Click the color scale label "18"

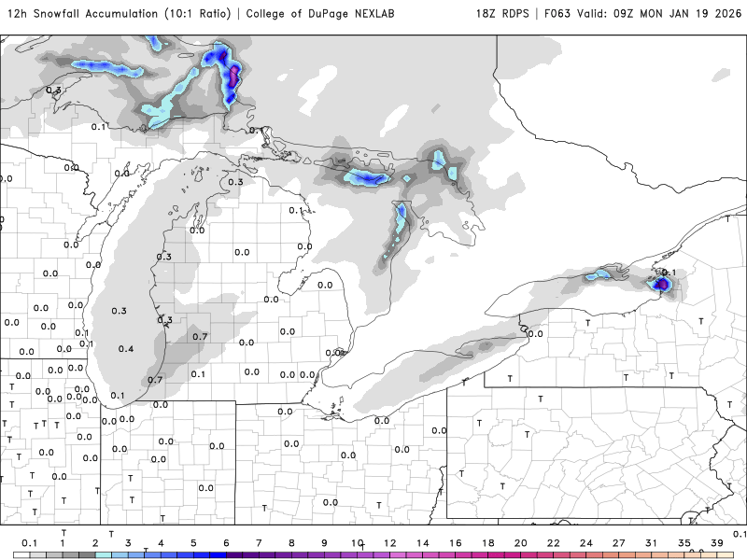[487, 543]
